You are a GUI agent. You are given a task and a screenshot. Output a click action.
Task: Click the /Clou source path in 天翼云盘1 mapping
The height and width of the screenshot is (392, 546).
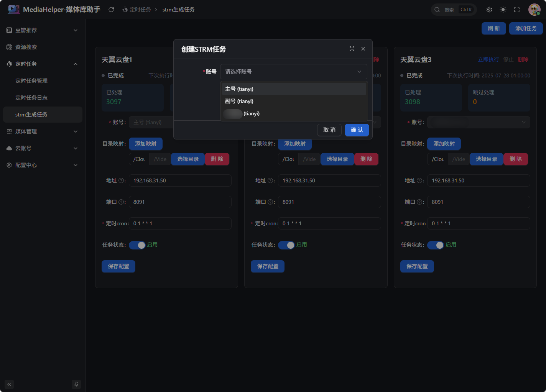click(x=139, y=159)
